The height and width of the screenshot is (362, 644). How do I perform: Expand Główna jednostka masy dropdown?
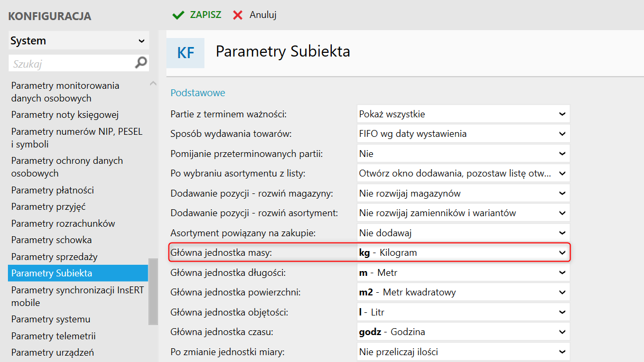[x=463, y=253]
